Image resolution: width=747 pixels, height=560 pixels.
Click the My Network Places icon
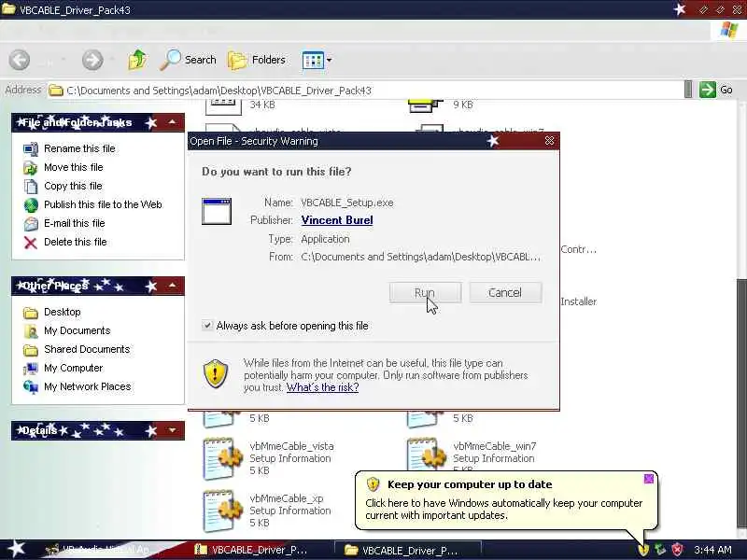point(31,387)
